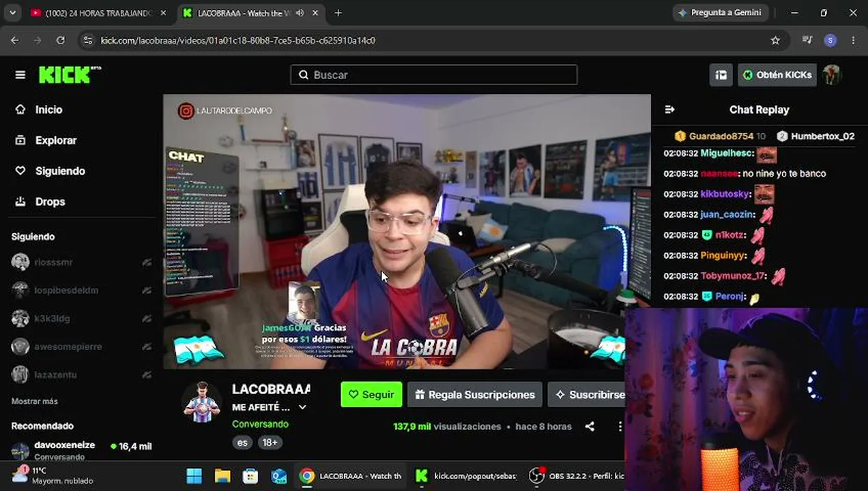Collapse the Chat Replay panel arrow
This screenshot has width=868, height=491.
[x=669, y=110]
